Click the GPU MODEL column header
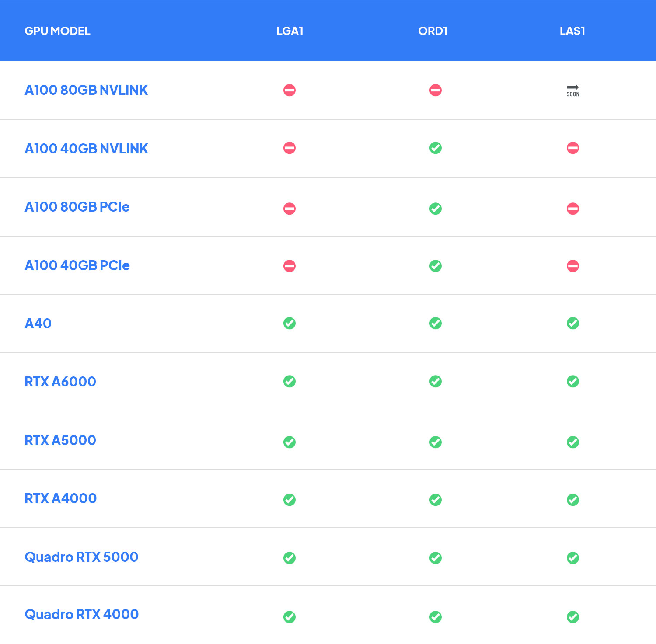 57,31
